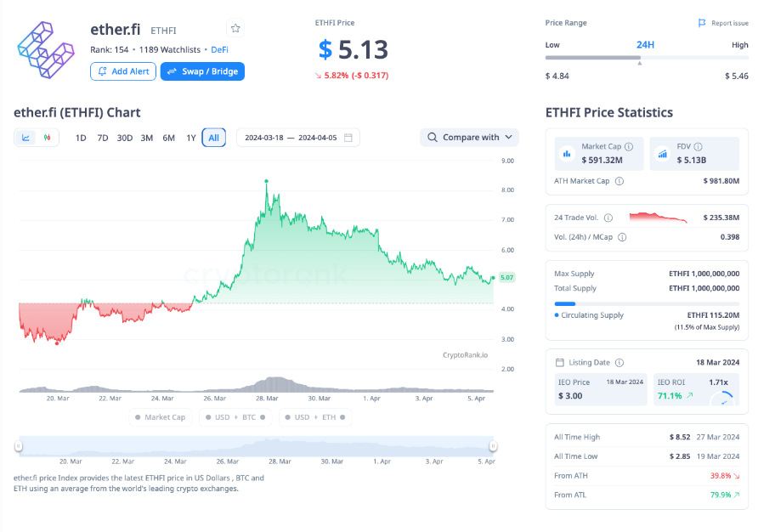
Task: Click bell icon in Add Alert button
Action: coord(102,71)
